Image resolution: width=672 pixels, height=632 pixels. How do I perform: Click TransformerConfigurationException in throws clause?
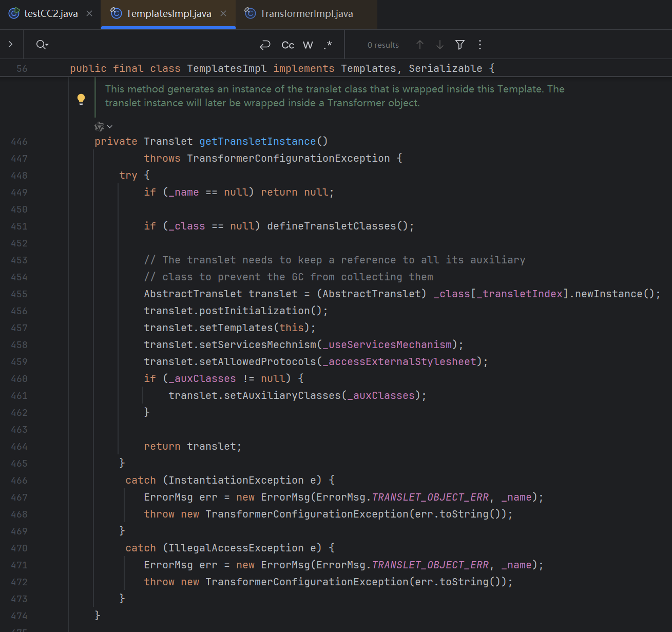click(x=288, y=158)
